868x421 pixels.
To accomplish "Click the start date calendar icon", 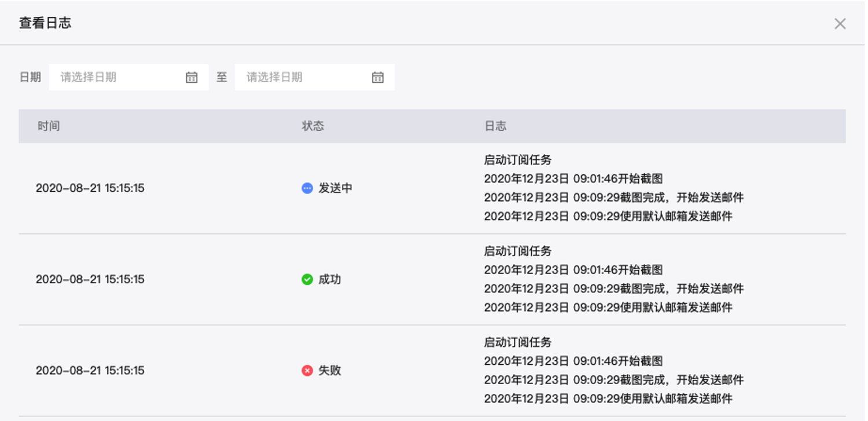I will tap(192, 78).
